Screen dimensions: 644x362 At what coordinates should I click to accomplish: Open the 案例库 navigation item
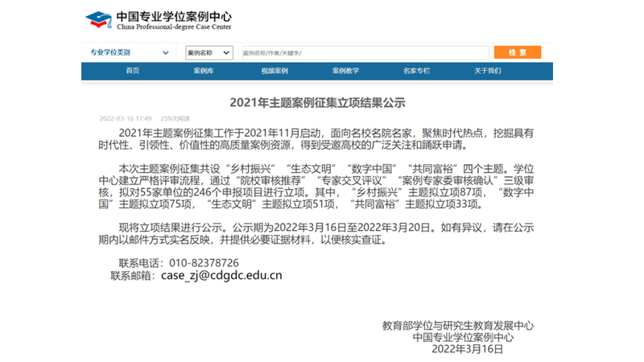(x=204, y=71)
